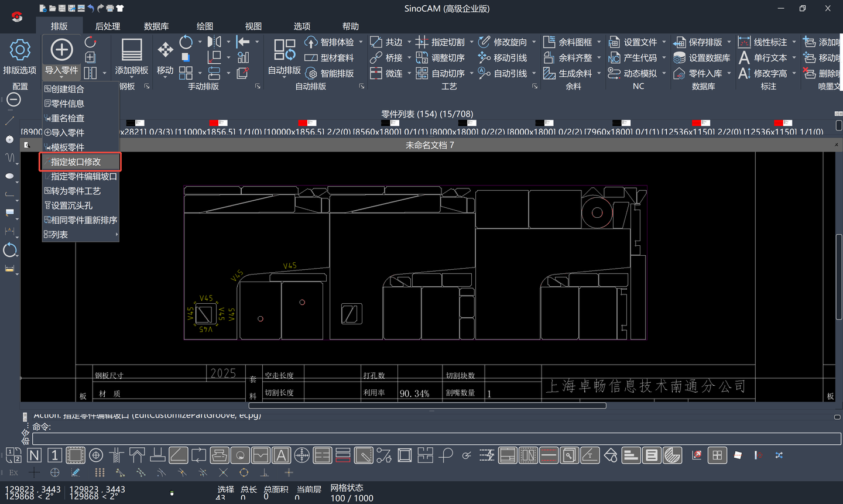Toggle the 'A' text button in bottom toolbar

[281, 455]
